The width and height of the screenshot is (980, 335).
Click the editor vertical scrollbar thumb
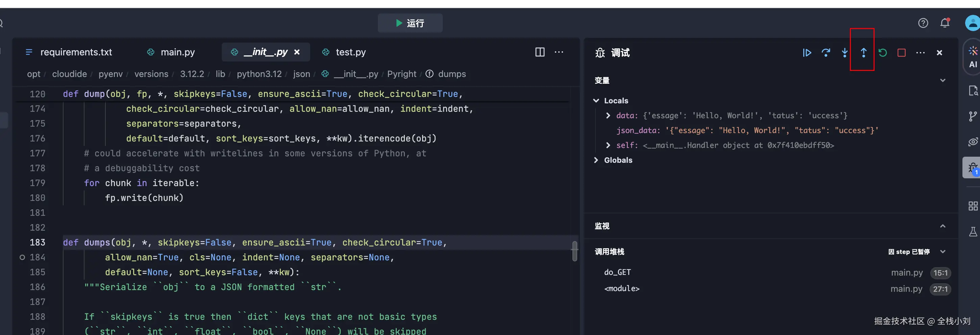tap(574, 251)
